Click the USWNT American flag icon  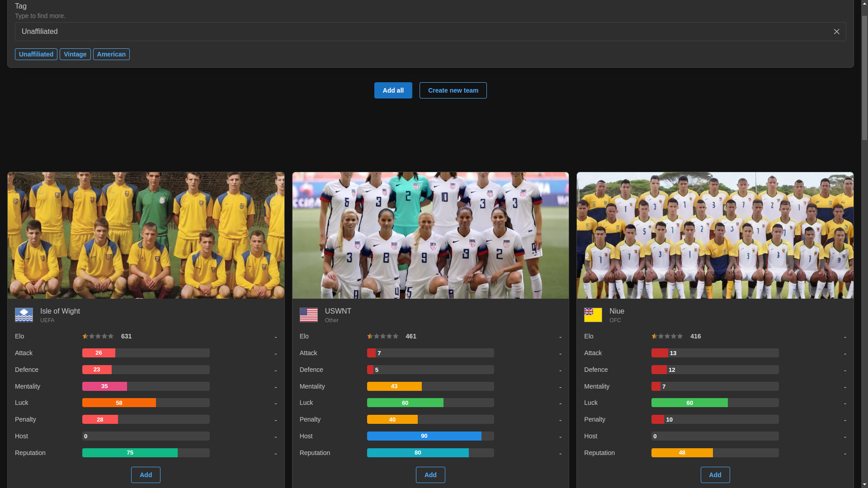pos(308,315)
